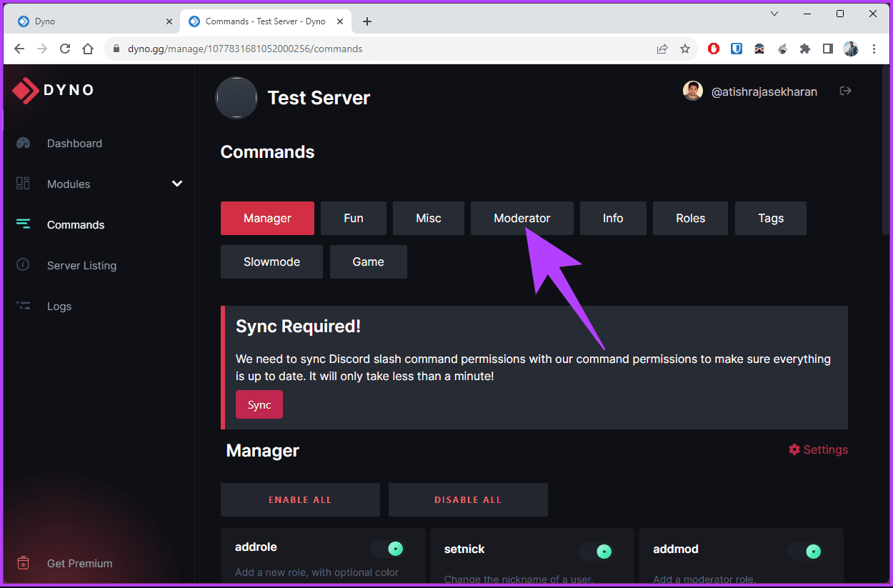
Task: Click the Get Premium gift icon
Action: pos(23,563)
